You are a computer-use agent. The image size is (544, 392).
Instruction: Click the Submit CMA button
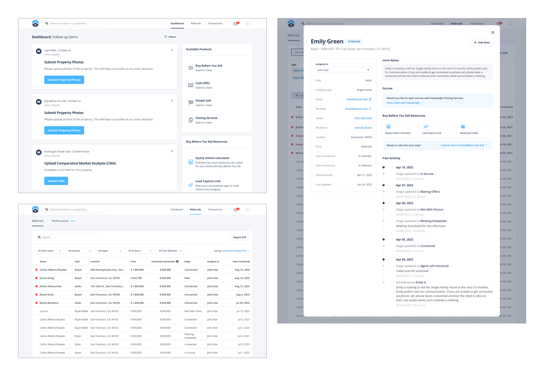(56, 181)
